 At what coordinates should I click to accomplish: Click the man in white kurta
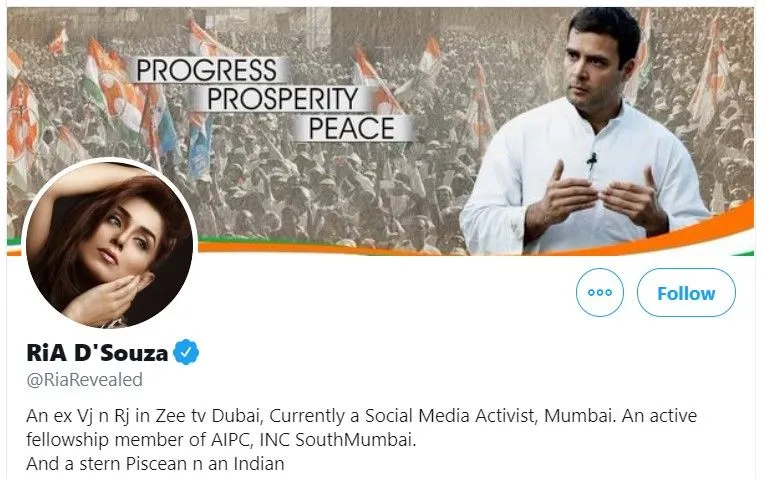(586, 132)
